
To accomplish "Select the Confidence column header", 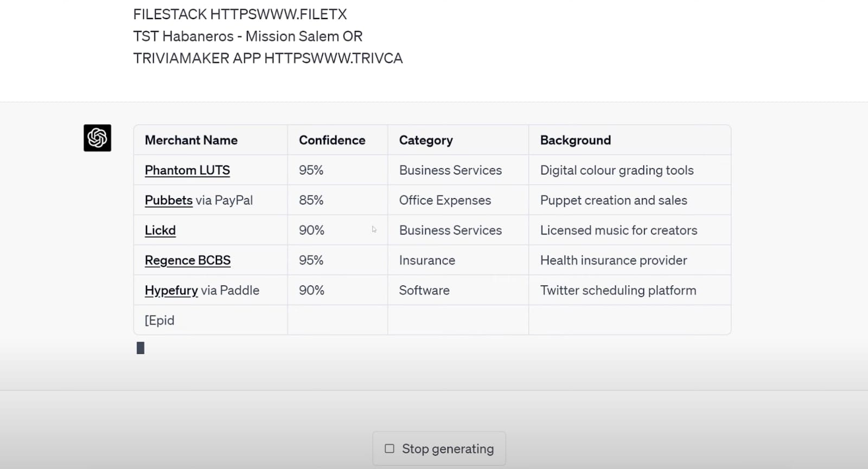I will coord(332,141).
